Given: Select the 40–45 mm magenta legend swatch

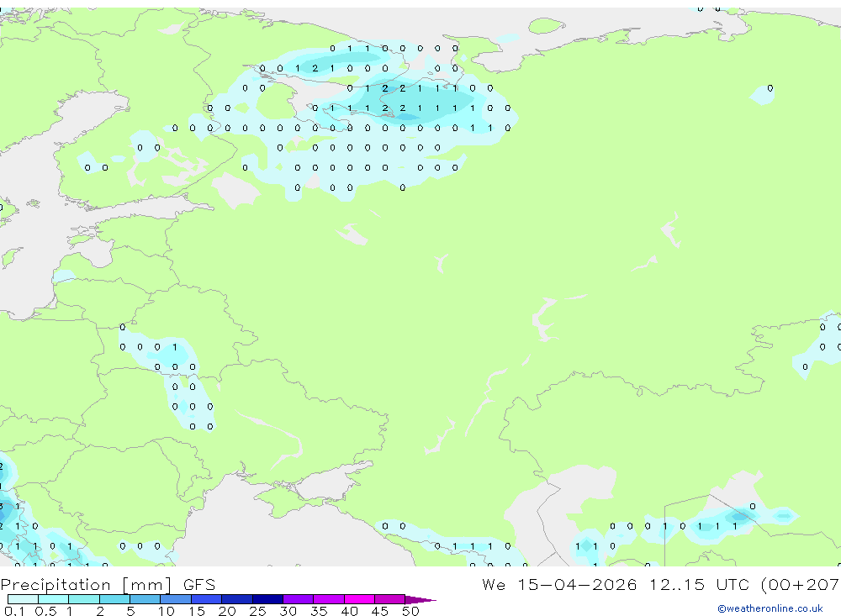Looking at the screenshot, I should (x=359, y=599).
